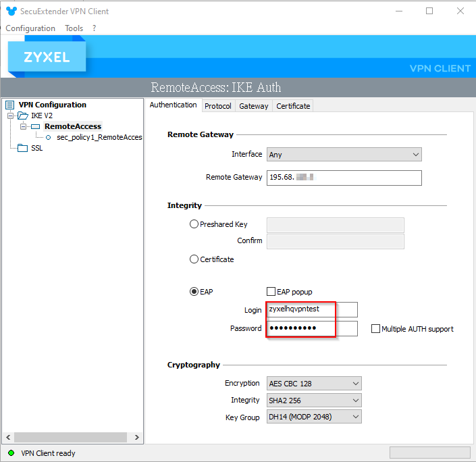Open the Interface dropdown
476x462 pixels.
pyautogui.click(x=344, y=155)
